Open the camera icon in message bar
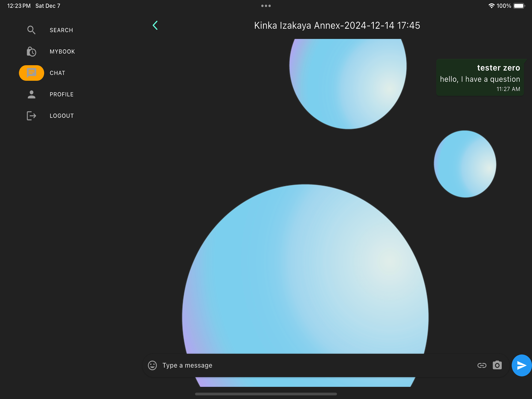 click(x=497, y=365)
